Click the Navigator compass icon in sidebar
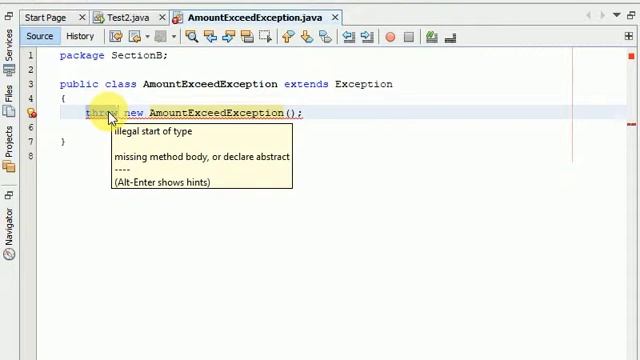640x360 pixels. tap(9, 254)
